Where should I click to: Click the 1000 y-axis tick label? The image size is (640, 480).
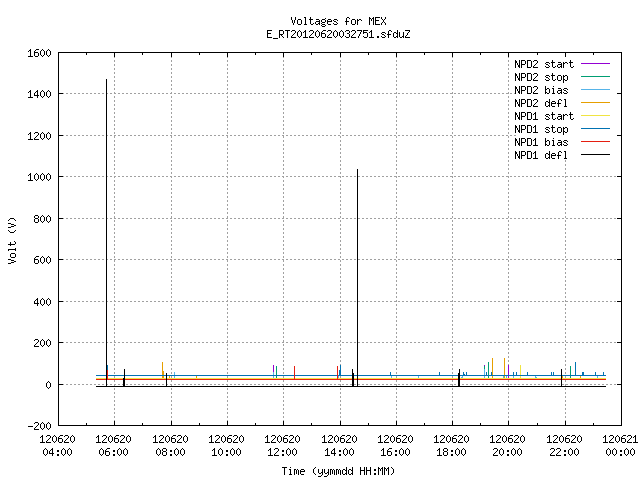point(39,177)
